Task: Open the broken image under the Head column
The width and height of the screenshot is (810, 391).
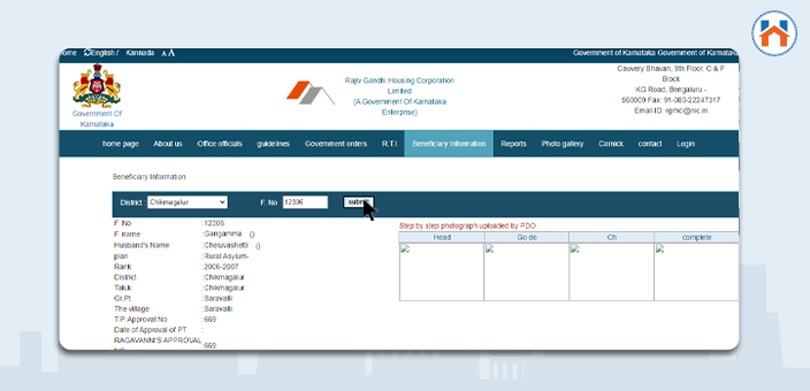Action: coord(404,249)
